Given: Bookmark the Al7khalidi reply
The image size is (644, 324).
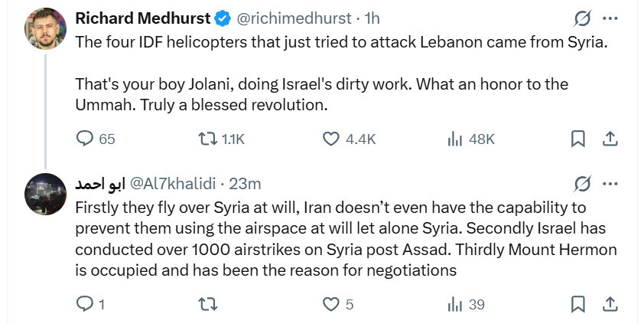Looking at the screenshot, I should [x=578, y=304].
